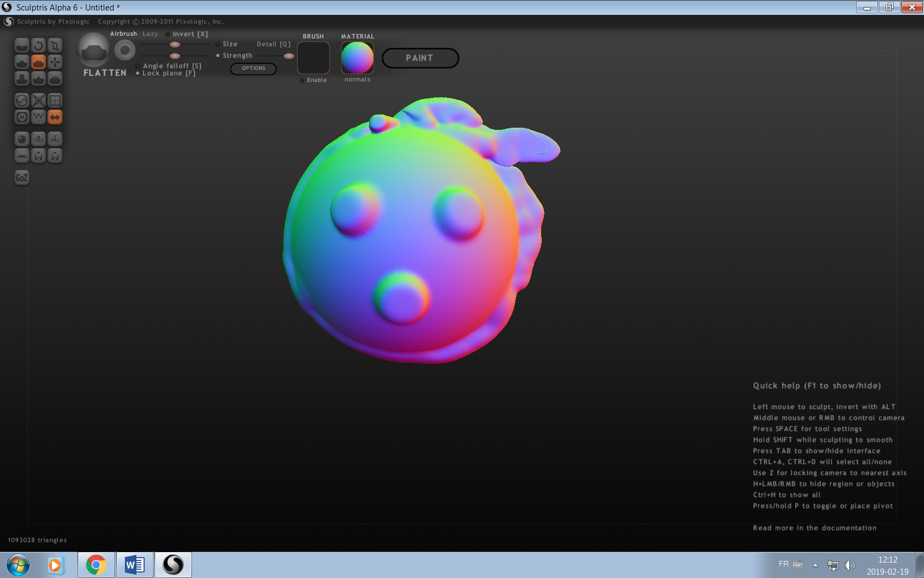This screenshot has width=924, height=578.
Task: Switch to Lazy brush mode
Action: (x=150, y=34)
